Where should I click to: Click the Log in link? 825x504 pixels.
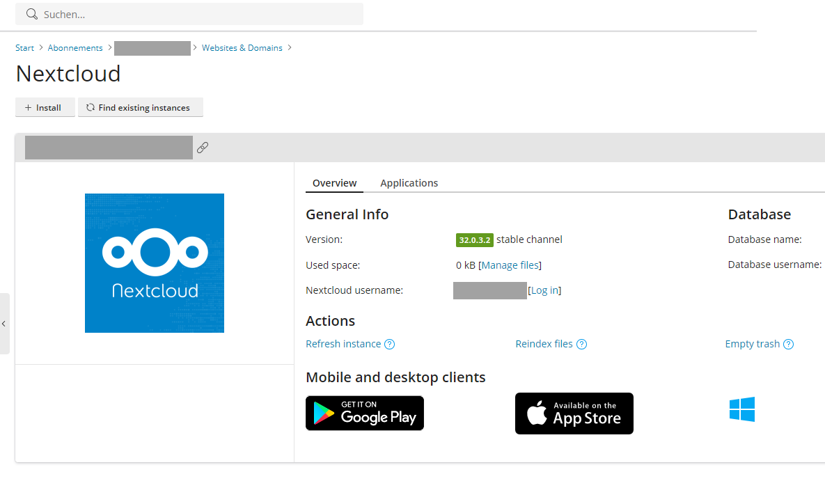pos(544,290)
